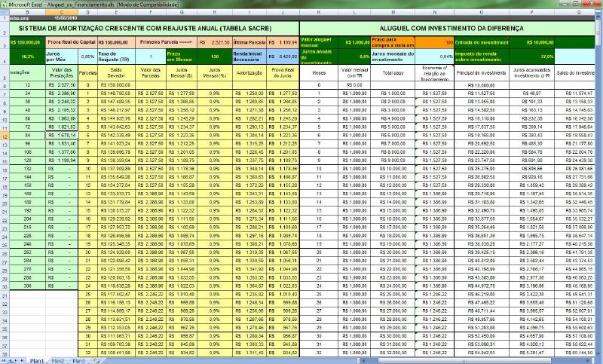Click the 'Valor mensal com TR' heading
Viewport: 603px width, 364px height.
tap(354, 72)
